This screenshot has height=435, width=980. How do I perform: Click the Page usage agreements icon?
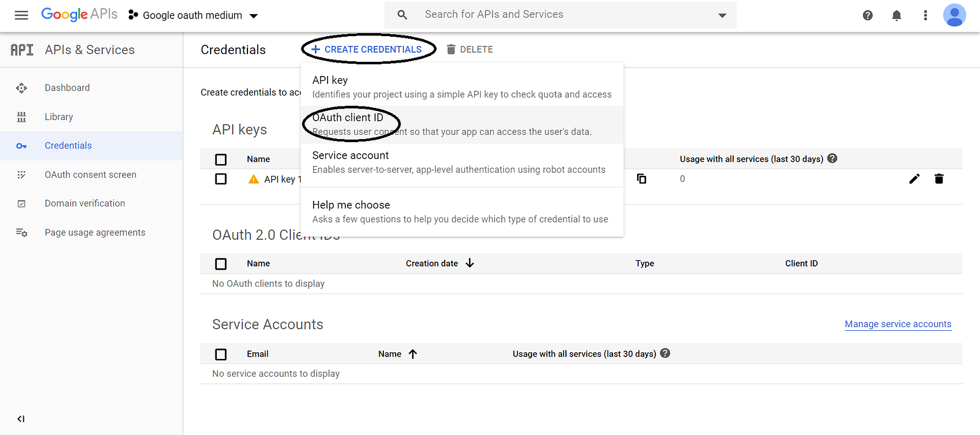coord(21,232)
